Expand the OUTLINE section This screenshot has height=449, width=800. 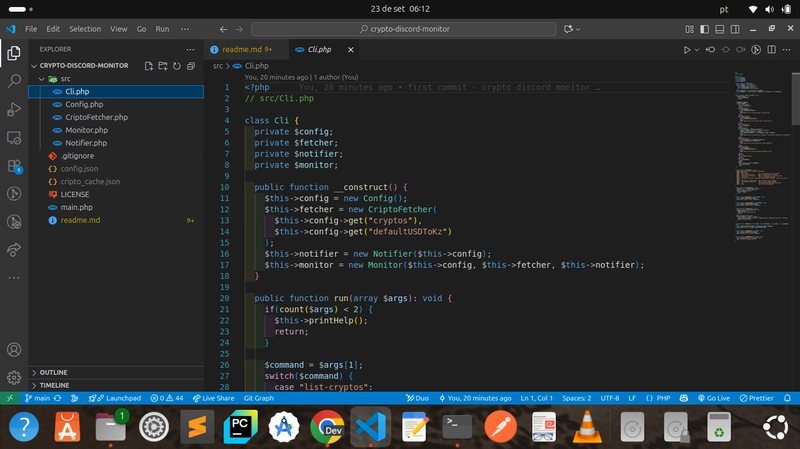pyautogui.click(x=54, y=372)
